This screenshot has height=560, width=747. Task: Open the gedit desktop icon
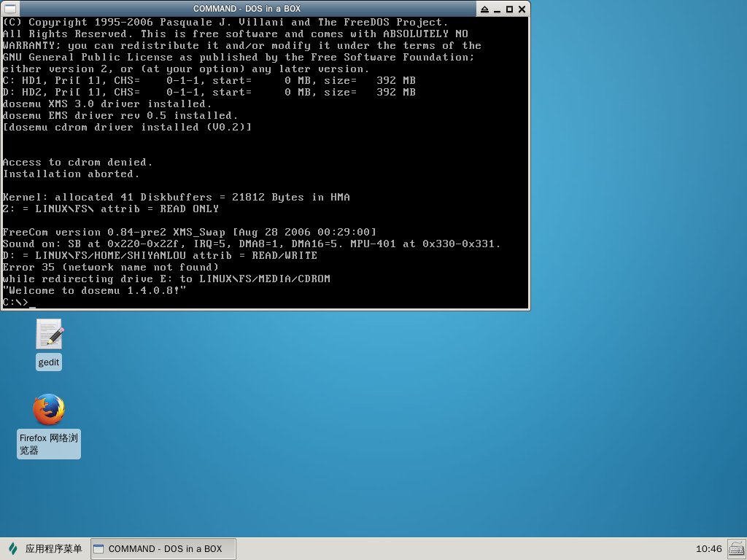[x=49, y=334]
